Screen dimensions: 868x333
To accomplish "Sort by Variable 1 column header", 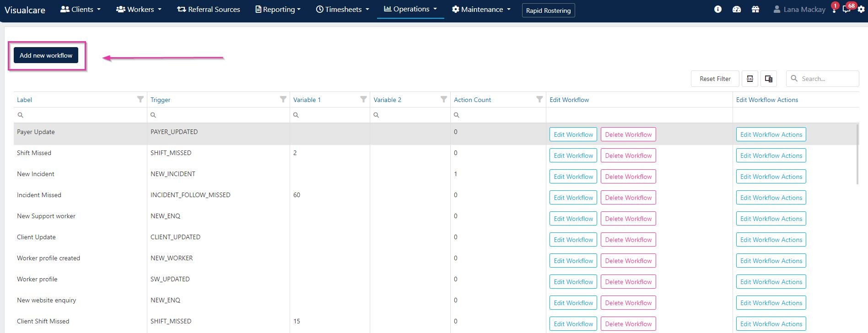I will point(307,100).
